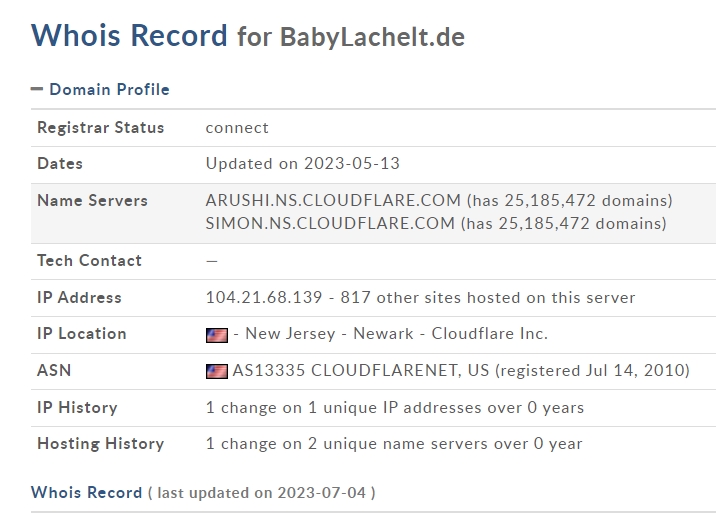Open SIMON.NS.CLOUDFLARE.COM name server entry
The width and height of the screenshot is (716, 513).
pos(330,223)
